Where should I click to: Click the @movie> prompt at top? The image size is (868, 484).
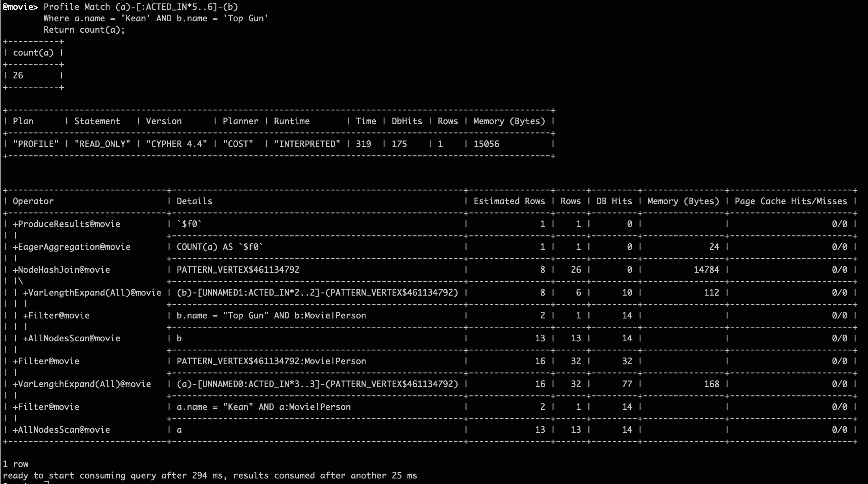click(20, 7)
